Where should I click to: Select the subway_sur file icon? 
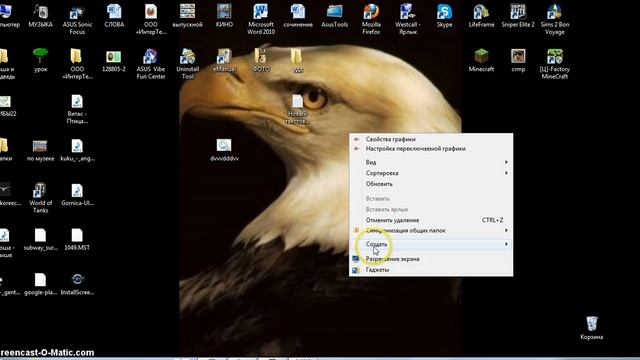40,239
